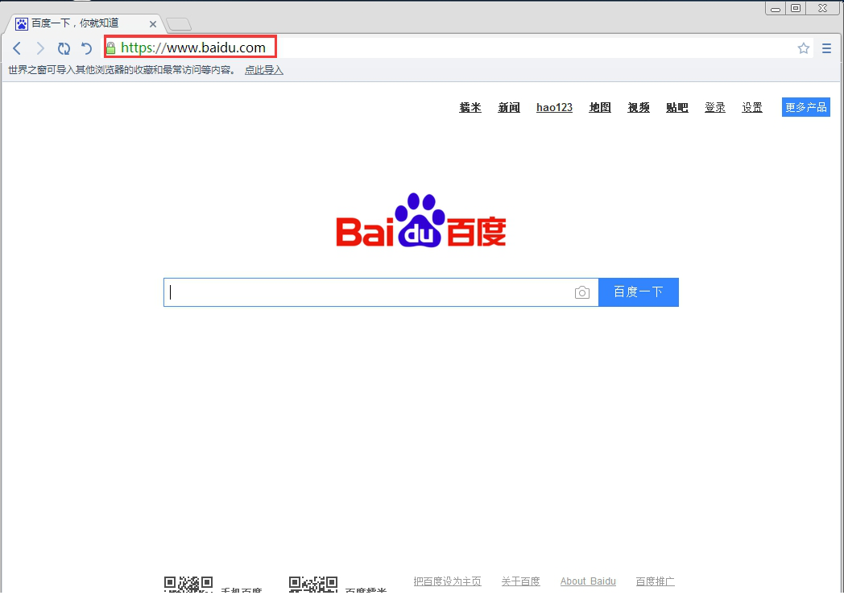Bookmark the page with the star icon
The image size is (844, 616).
pos(804,48)
